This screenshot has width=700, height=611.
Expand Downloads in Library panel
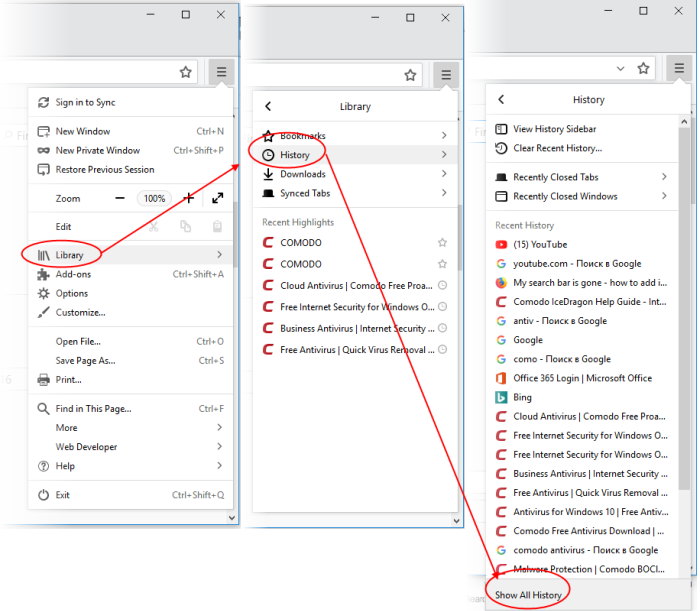355,174
